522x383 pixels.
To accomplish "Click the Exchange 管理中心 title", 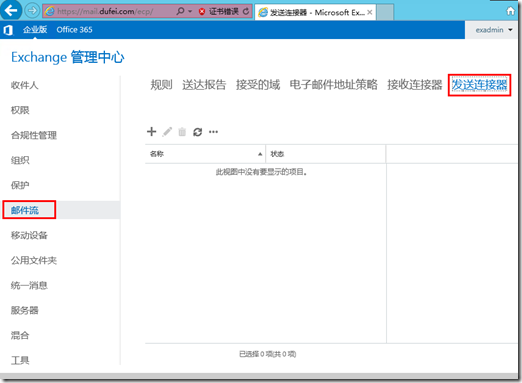I will 68,57.
